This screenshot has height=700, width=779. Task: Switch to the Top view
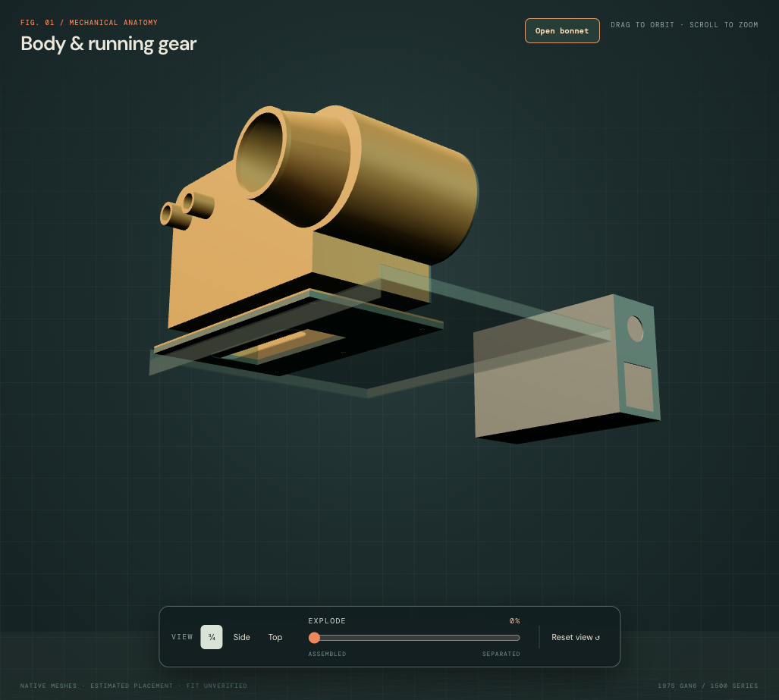pyautogui.click(x=275, y=637)
